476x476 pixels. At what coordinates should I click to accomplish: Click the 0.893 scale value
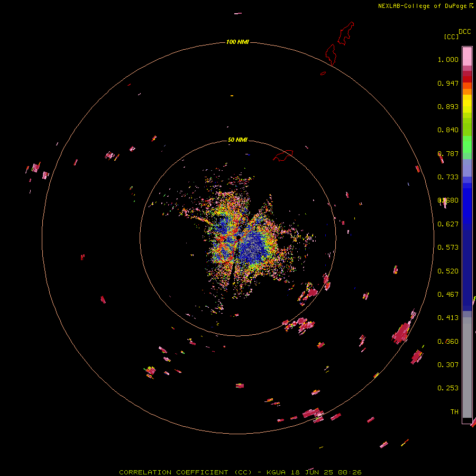click(x=448, y=106)
